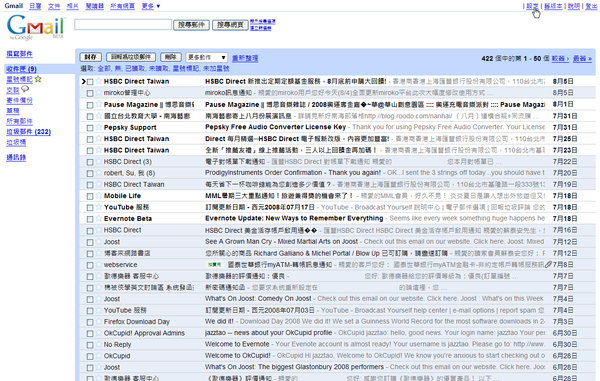Image resolution: width=600 pixels, height=381 pixels.
Task: Star the Mobile Life email
Action: click(98, 195)
